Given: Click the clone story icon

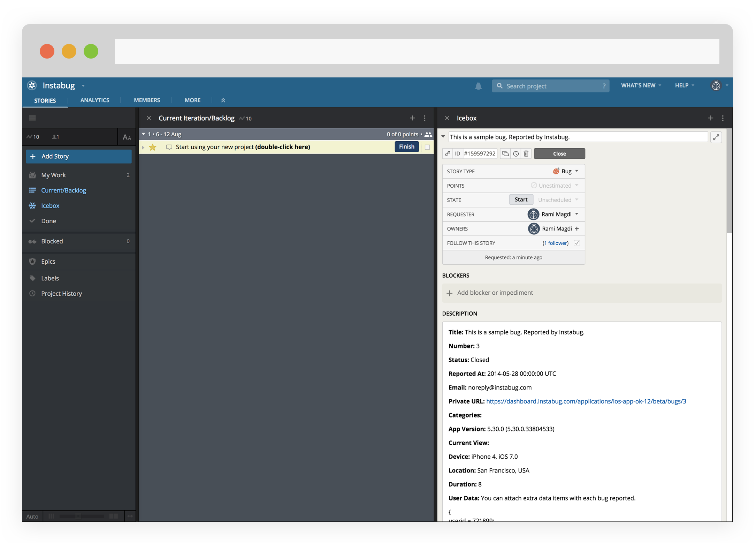Looking at the screenshot, I should pyautogui.click(x=505, y=153).
